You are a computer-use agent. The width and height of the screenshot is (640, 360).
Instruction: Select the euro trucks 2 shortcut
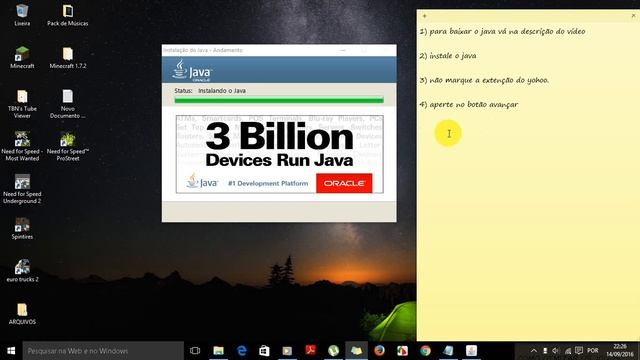tap(22, 271)
